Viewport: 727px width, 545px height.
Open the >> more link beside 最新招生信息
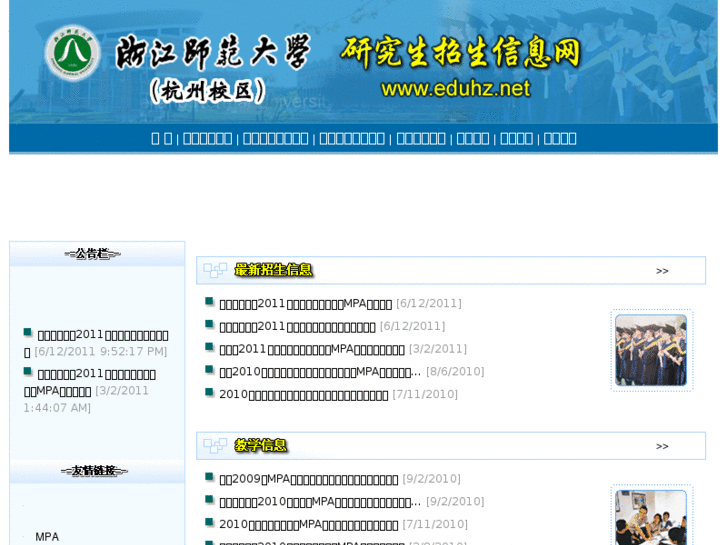(662, 271)
